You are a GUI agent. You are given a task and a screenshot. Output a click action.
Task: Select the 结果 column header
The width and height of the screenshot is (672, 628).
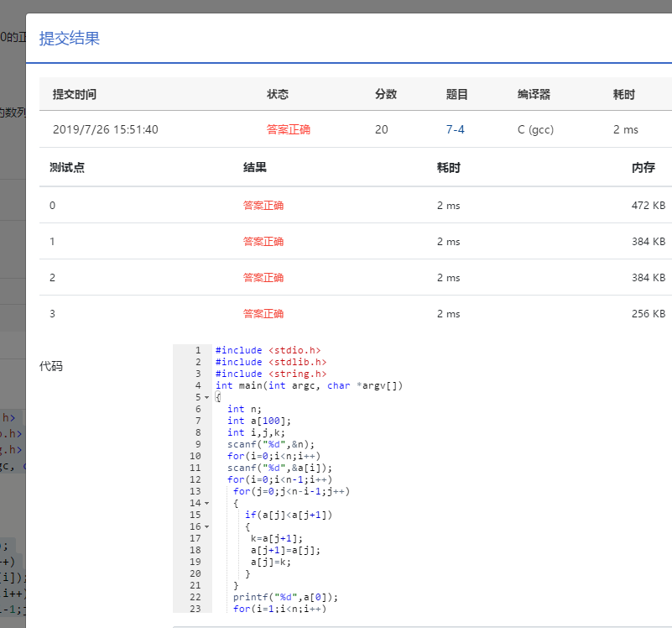[x=254, y=167]
